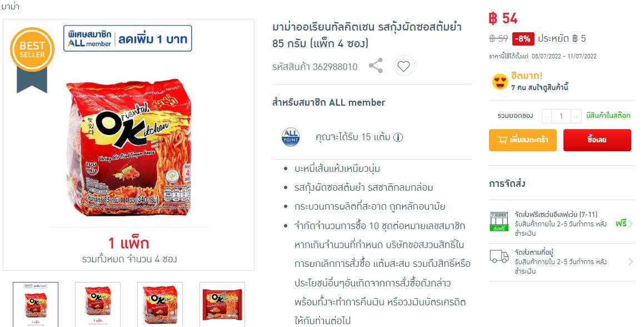Decrease quantity with the minus stepper
This screenshot has width=644, height=327.
coord(547,116)
